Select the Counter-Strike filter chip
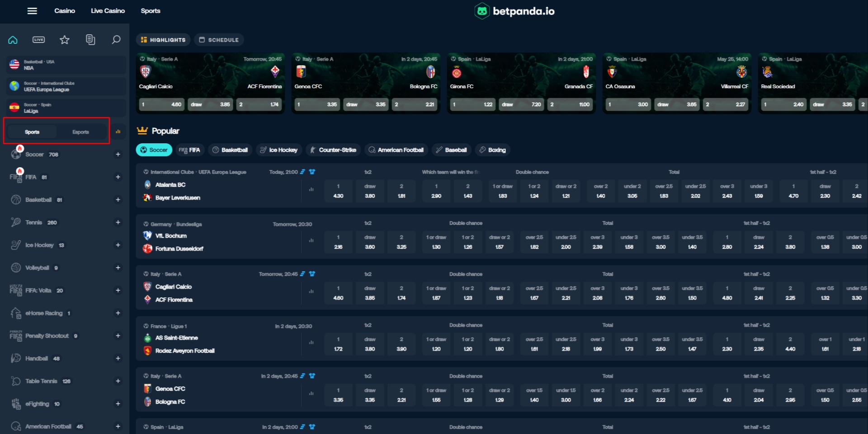The height and width of the screenshot is (434, 868). pyautogui.click(x=333, y=150)
